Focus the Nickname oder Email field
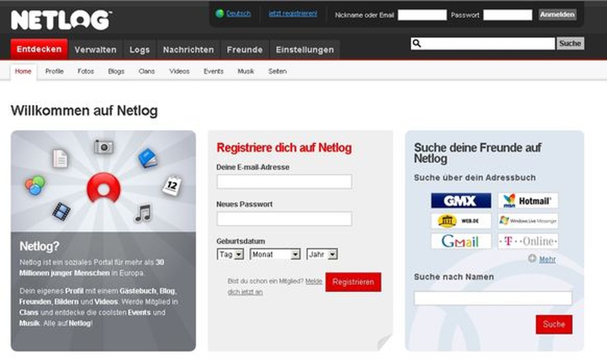The width and height of the screenshot is (607, 364). click(422, 15)
